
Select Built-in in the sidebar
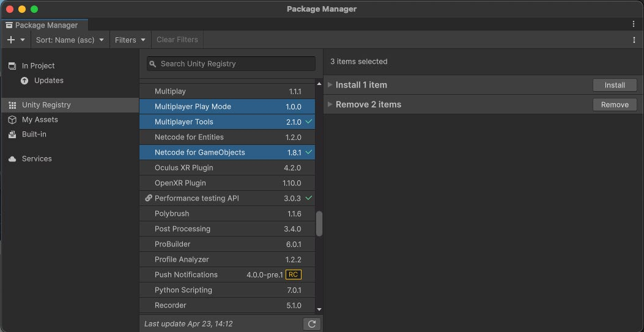[70, 134]
